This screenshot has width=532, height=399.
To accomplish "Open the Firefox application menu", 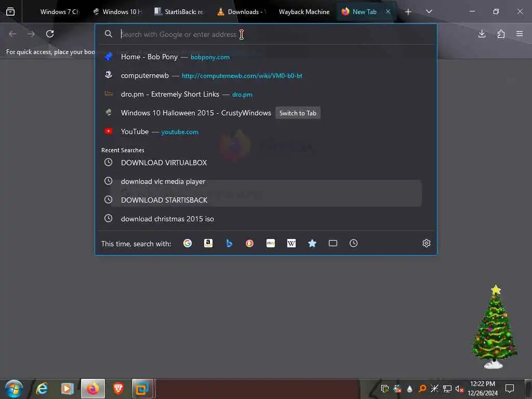I will (520, 34).
